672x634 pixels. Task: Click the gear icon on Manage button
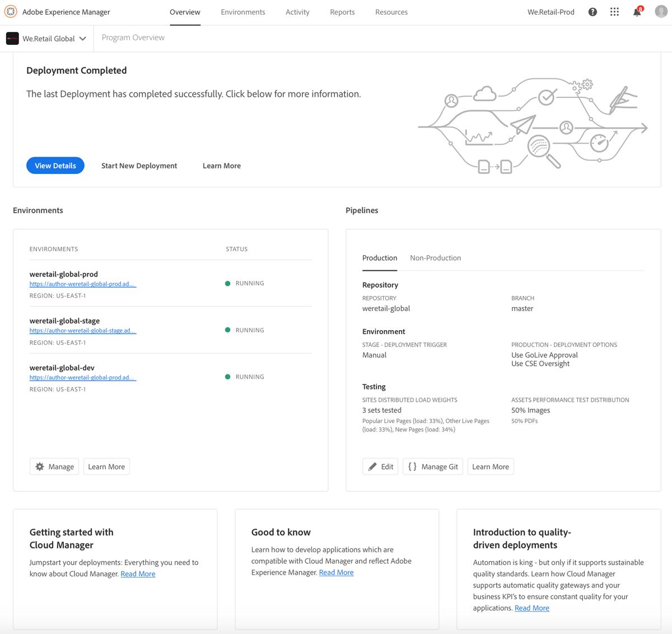(x=40, y=467)
